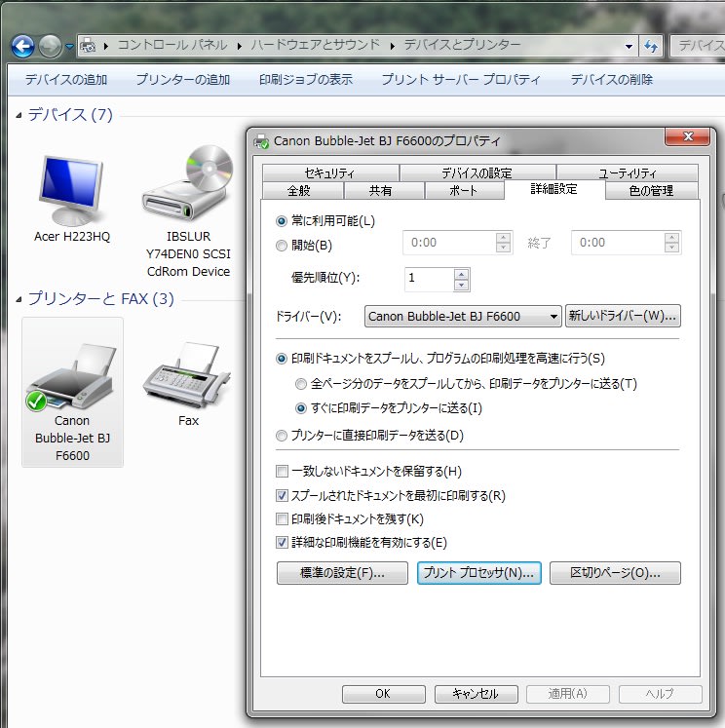Expand arrow after ハードウェアとサウンド breadcrumb

tap(392, 46)
